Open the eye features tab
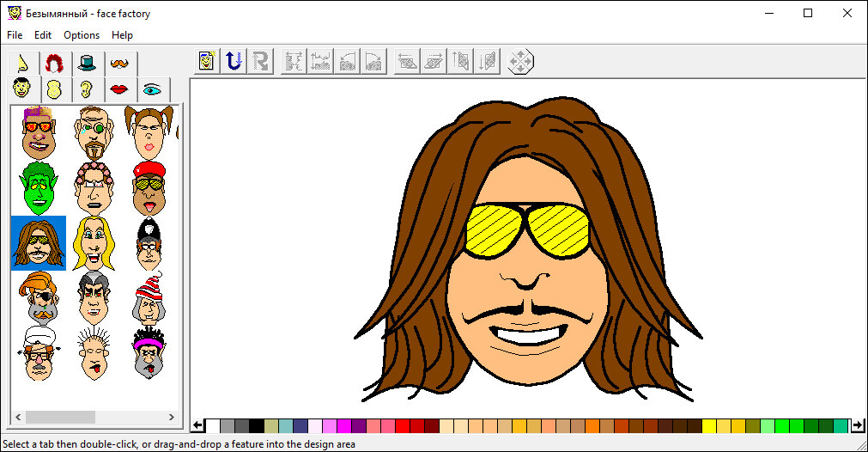Viewport: 868px width, 452px height. click(152, 89)
